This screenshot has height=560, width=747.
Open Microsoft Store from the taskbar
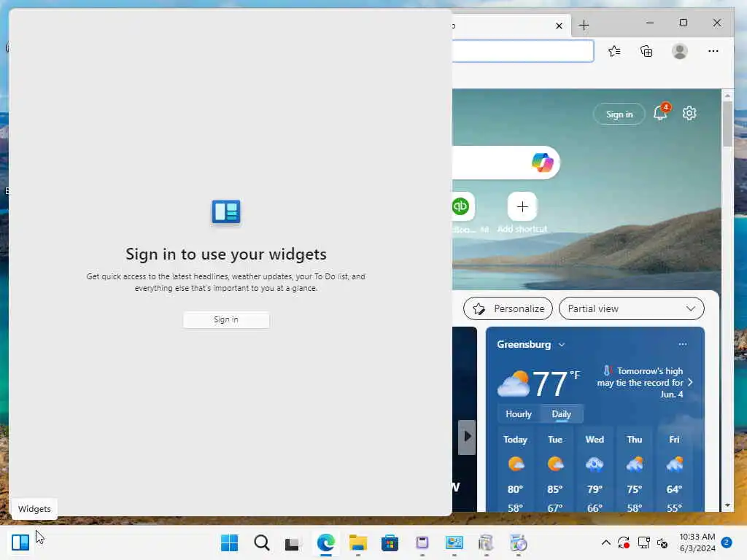(x=390, y=542)
